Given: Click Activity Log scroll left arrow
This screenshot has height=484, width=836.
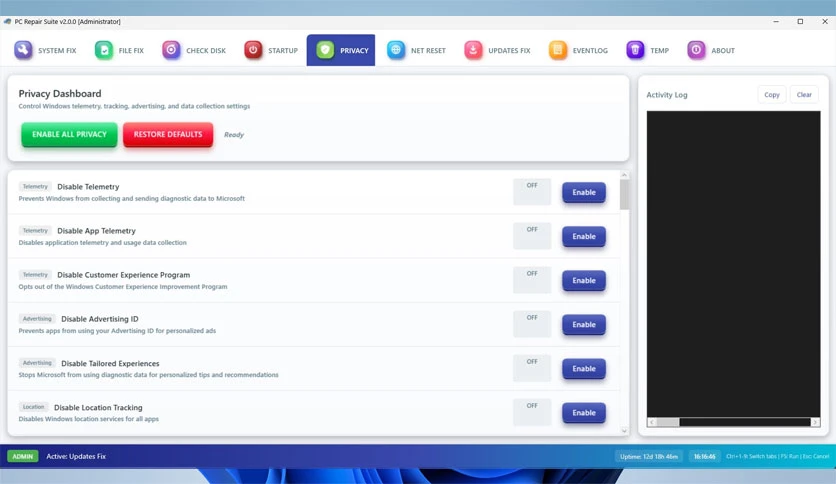Looking at the screenshot, I should [652, 422].
